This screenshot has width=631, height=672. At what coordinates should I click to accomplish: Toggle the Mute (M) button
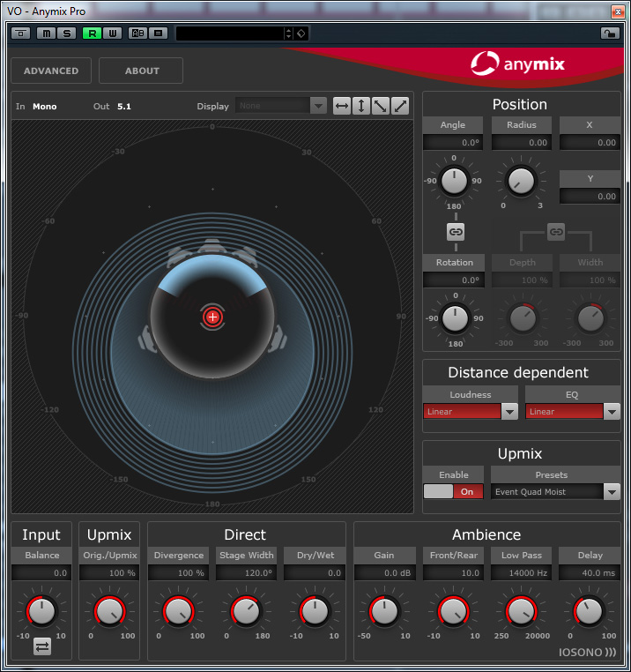tap(45, 34)
